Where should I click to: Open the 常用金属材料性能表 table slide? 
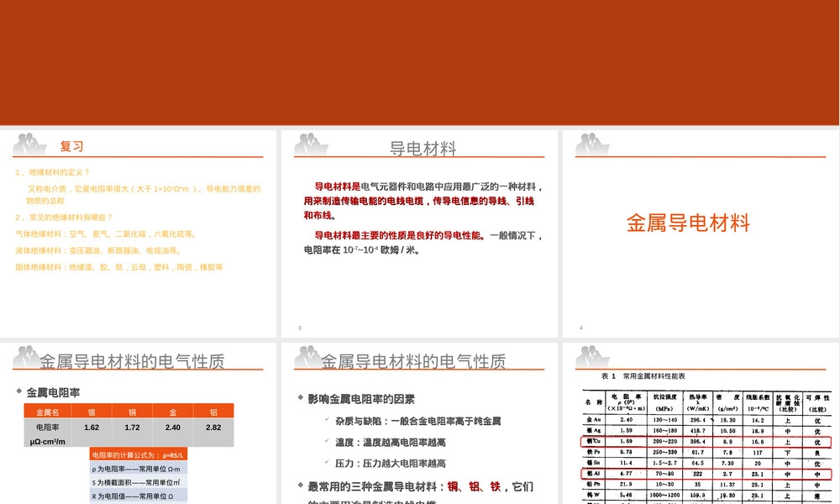[701, 423]
